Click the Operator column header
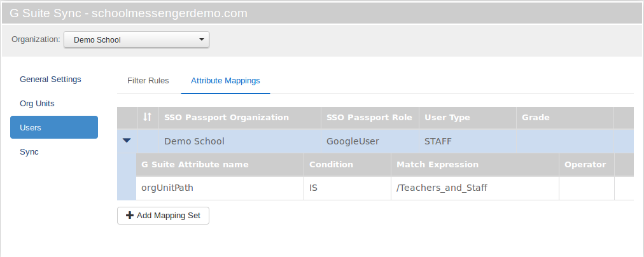 point(587,165)
